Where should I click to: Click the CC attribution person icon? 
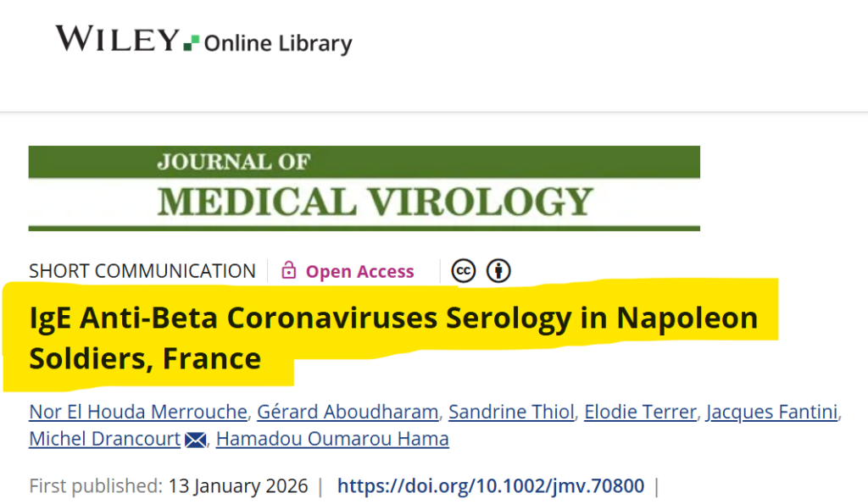[499, 271]
